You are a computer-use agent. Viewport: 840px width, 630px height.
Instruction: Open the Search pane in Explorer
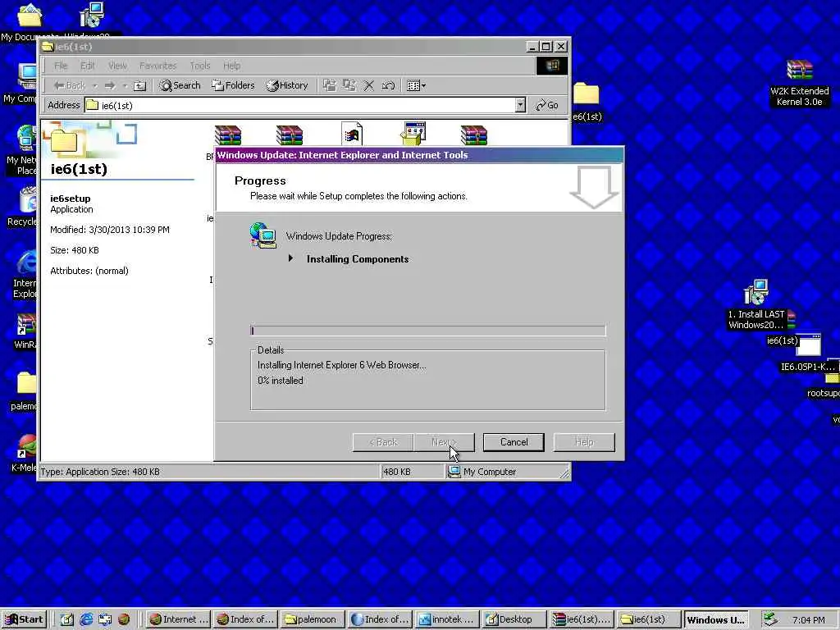[x=180, y=85]
